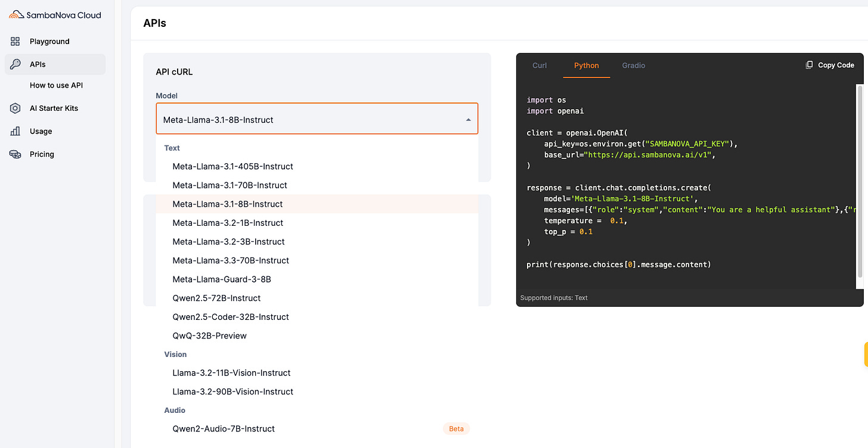Pick Llama-3.2-90B-Vision-Instruct model

pyautogui.click(x=317, y=391)
